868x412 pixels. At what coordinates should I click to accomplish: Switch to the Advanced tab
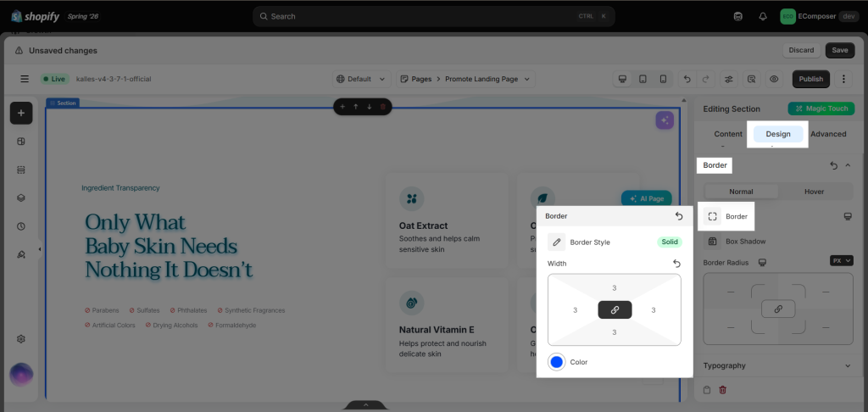tap(828, 134)
